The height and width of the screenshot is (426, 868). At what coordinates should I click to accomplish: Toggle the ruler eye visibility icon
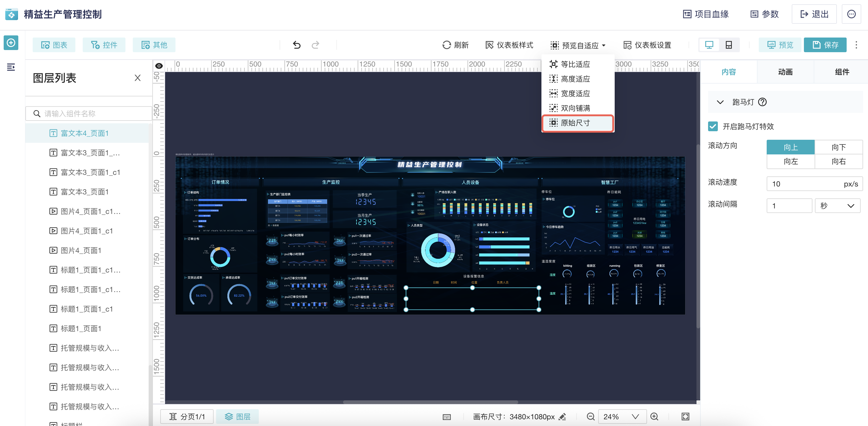pyautogui.click(x=159, y=66)
